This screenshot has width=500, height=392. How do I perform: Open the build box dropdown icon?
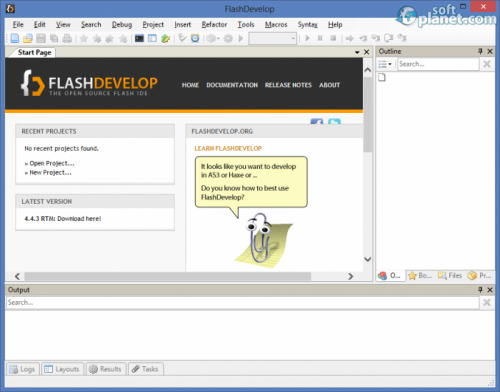212,38
